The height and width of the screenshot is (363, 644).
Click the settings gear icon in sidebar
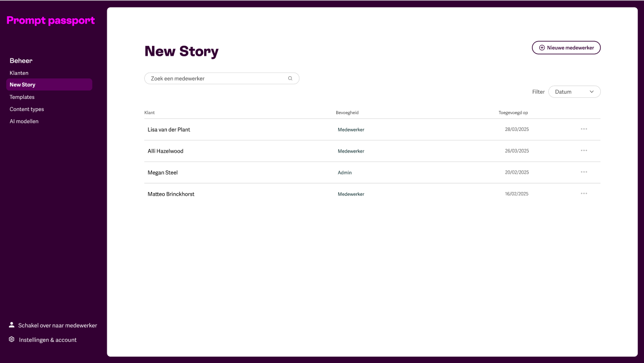(x=12, y=339)
